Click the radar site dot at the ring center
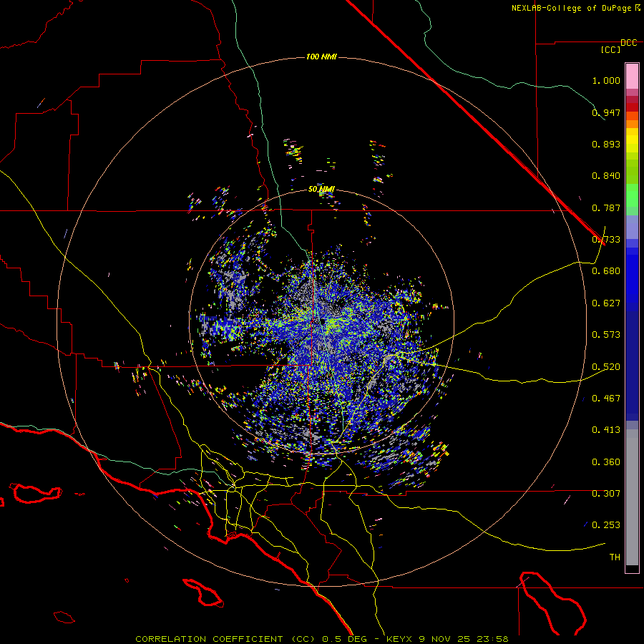 323,321
